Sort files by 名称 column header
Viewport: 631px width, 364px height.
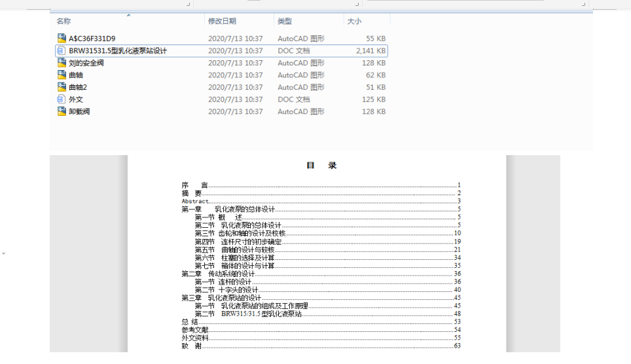tap(63, 21)
